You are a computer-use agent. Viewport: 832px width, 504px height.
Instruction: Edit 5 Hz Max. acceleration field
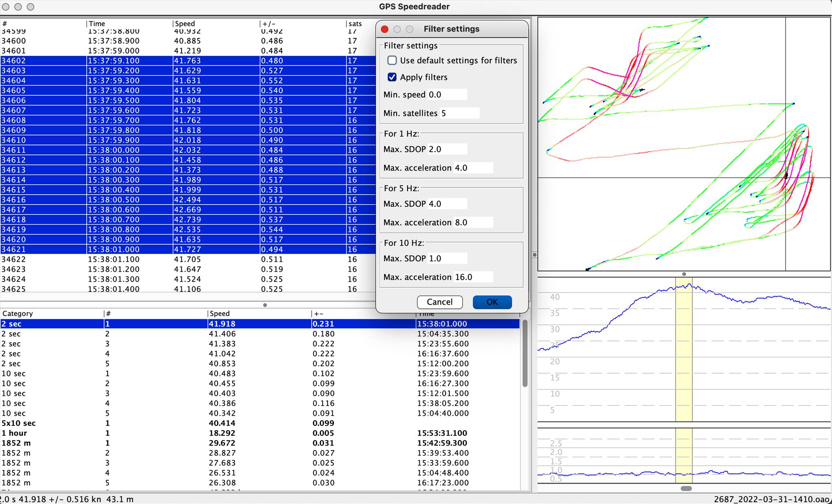pos(473,222)
